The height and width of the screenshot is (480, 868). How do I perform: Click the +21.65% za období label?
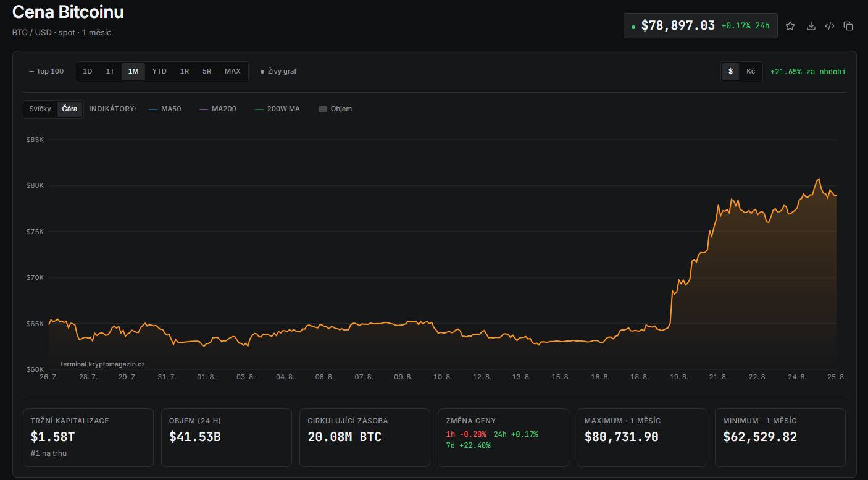click(808, 72)
